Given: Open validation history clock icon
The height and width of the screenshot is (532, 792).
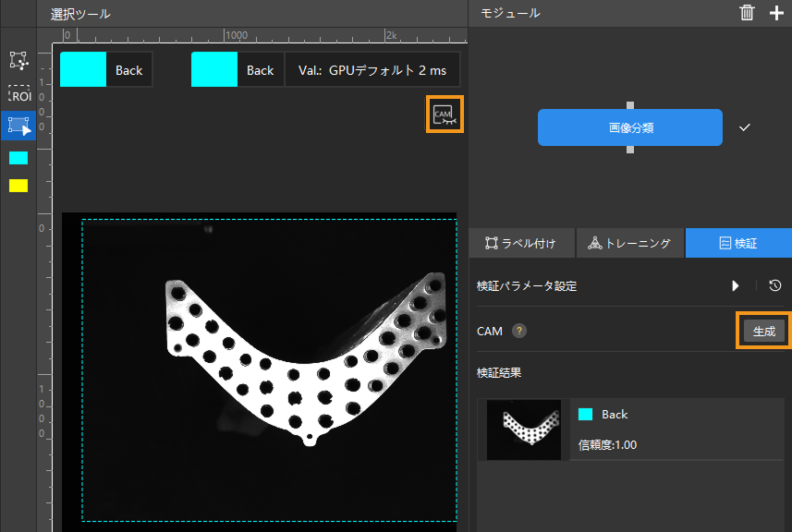Looking at the screenshot, I should pyautogui.click(x=775, y=285).
